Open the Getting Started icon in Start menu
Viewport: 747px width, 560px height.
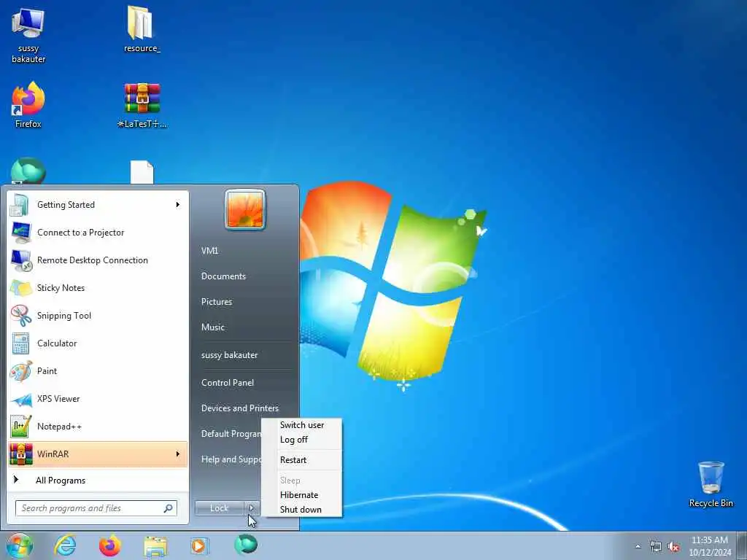[x=20, y=205]
